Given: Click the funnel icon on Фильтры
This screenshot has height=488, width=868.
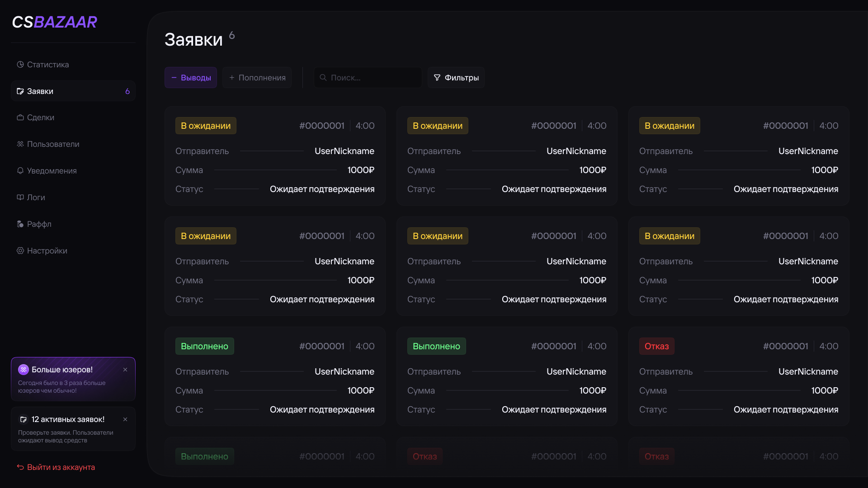Looking at the screenshot, I should click(x=437, y=78).
